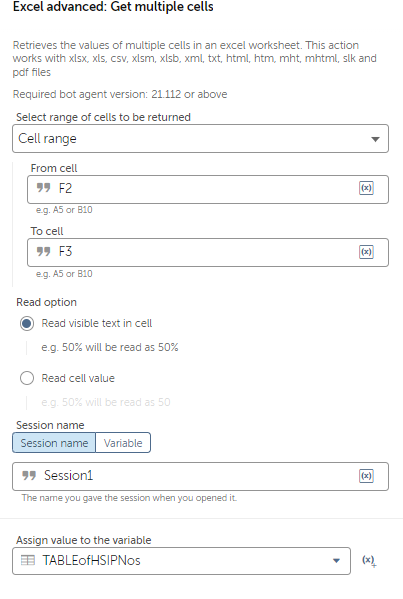Switch to Variable tab
403x599 pixels.
[123, 443]
